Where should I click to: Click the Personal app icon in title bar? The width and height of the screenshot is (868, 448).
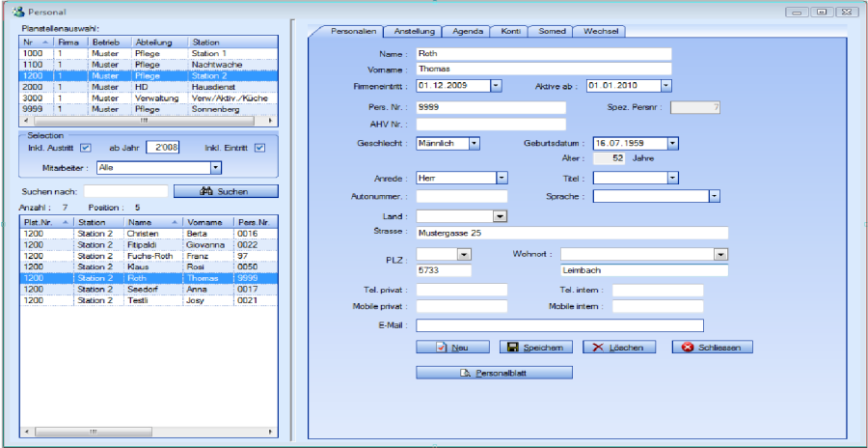pyautogui.click(x=16, y=11)
